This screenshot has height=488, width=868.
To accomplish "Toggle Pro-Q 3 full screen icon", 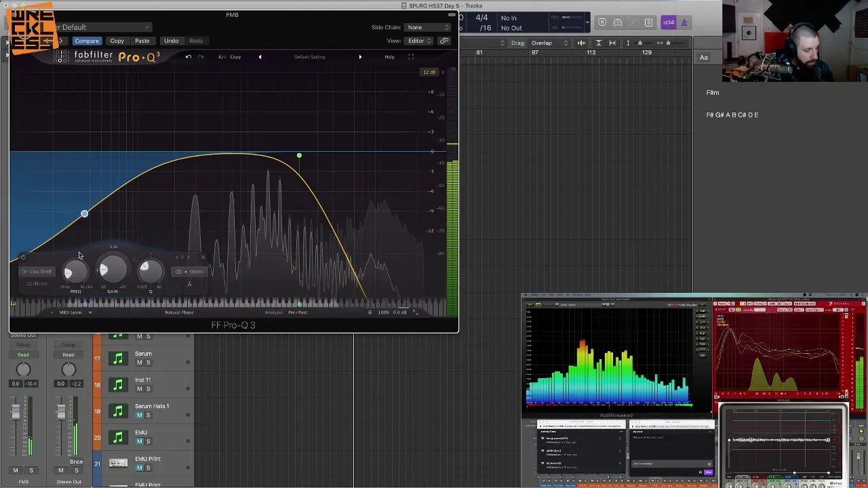I will pos(411,57).
